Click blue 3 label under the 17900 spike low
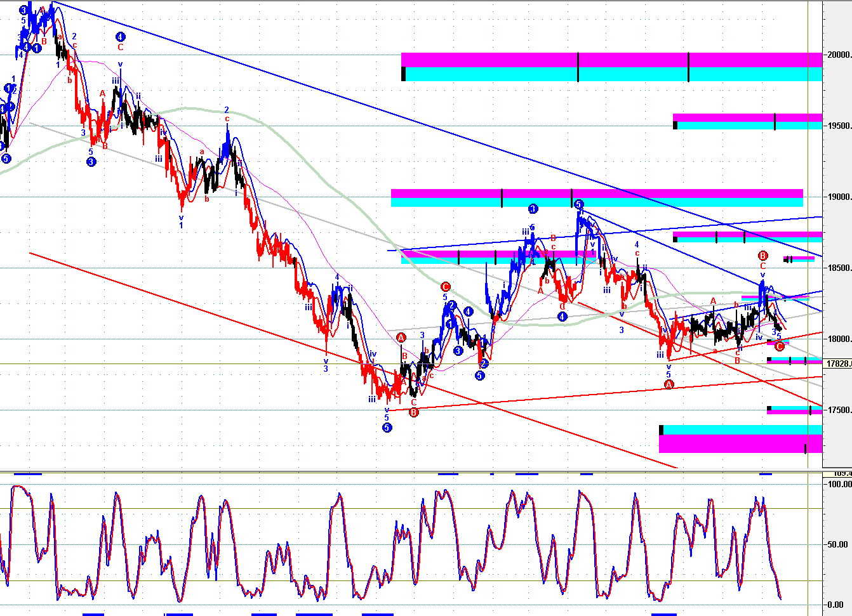 click(x=326, y=369)
